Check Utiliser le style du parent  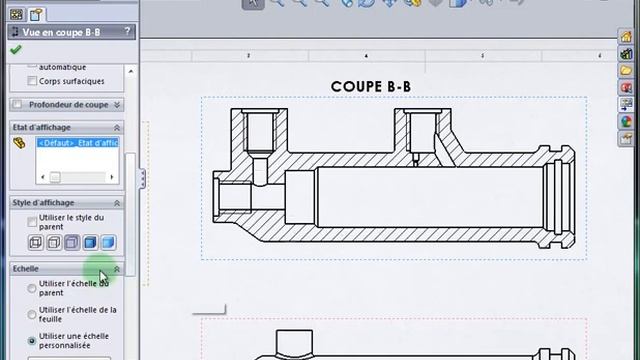pos(32,222)
